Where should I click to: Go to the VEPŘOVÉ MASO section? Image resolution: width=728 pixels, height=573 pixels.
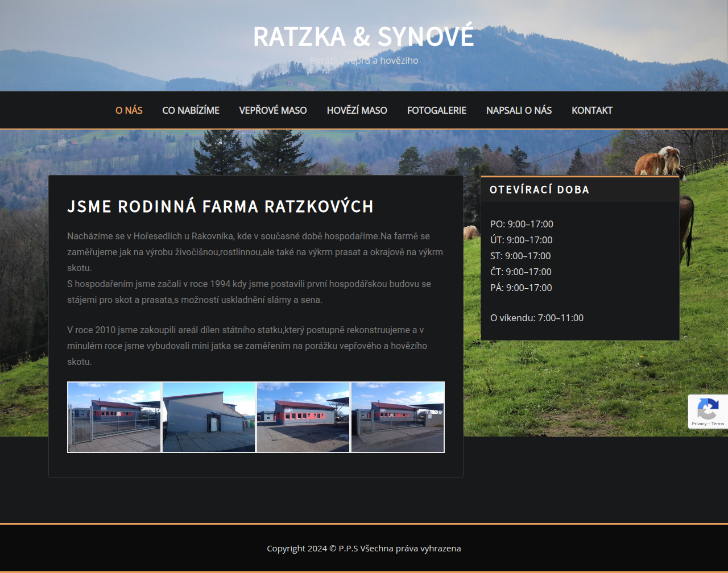click(273, 110)
